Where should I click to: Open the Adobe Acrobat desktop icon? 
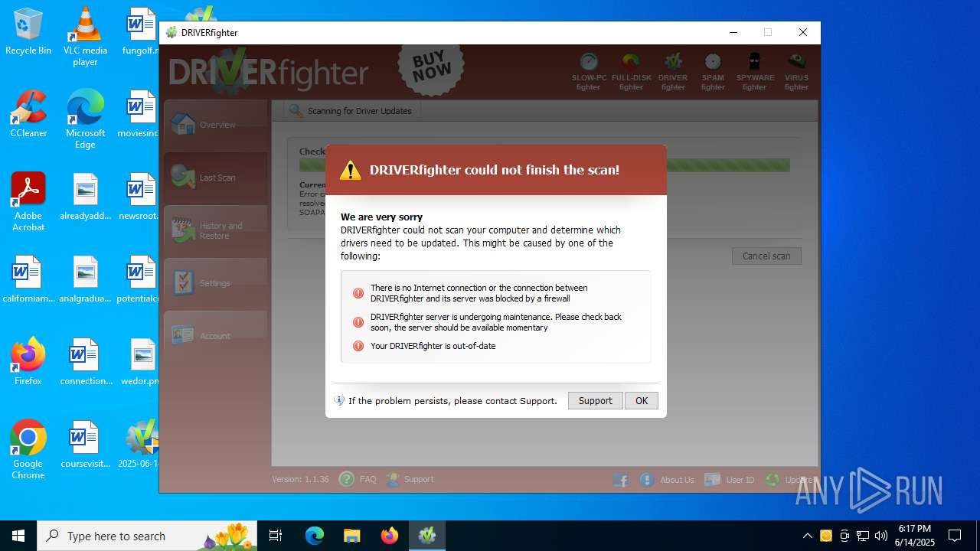coord(28,202)
